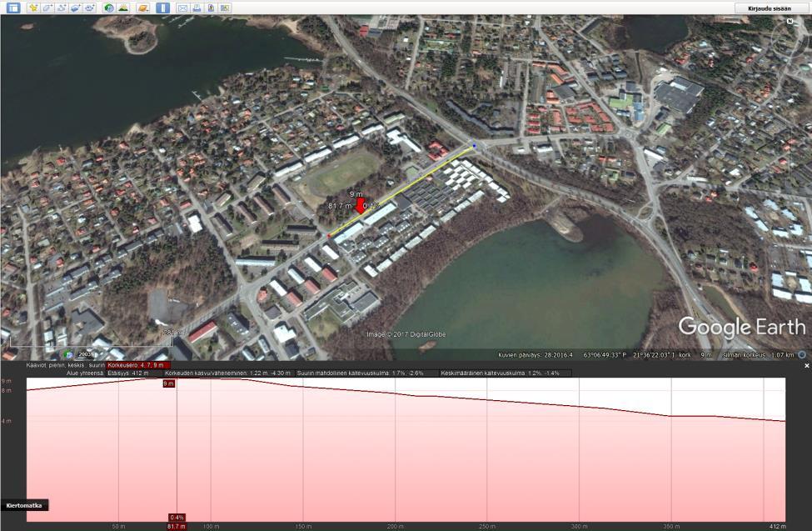Click the north compass N indicator

pos(790,22)
